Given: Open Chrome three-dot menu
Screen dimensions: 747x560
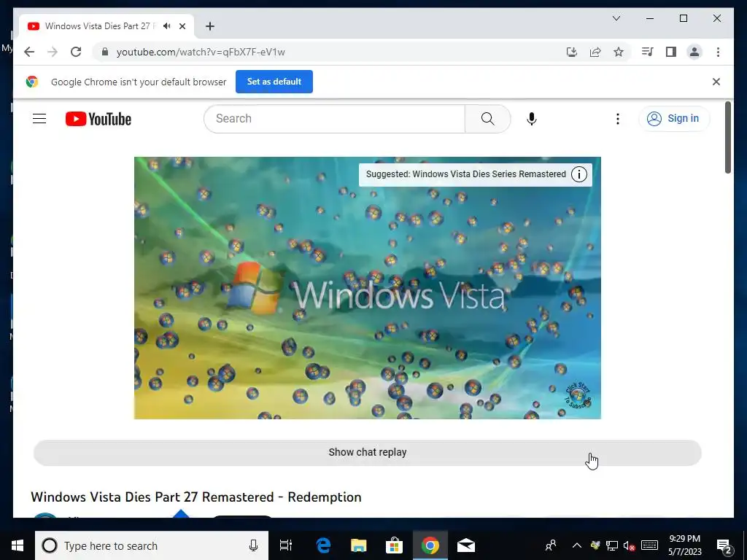Looking at the screenshot, I should click(718, 52).
